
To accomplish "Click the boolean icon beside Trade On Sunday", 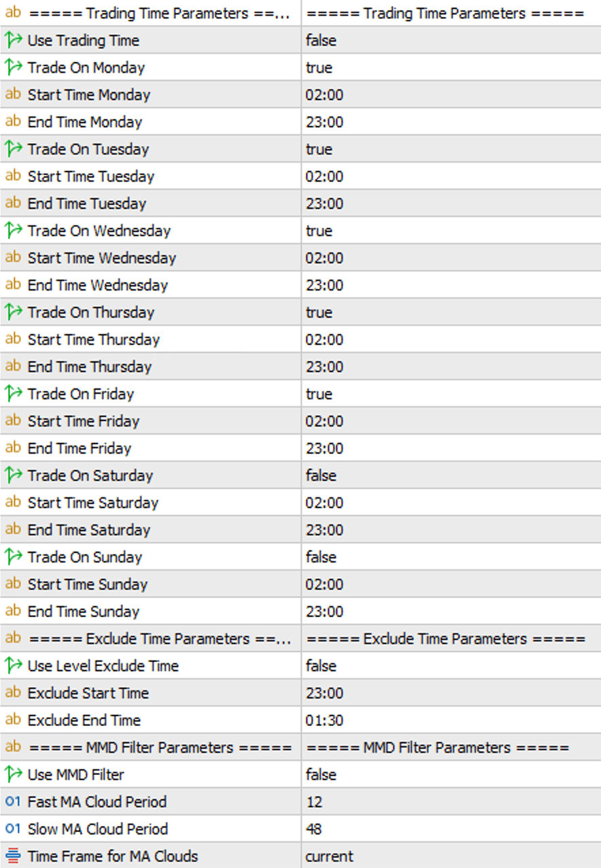I will (x=12, y=557).
